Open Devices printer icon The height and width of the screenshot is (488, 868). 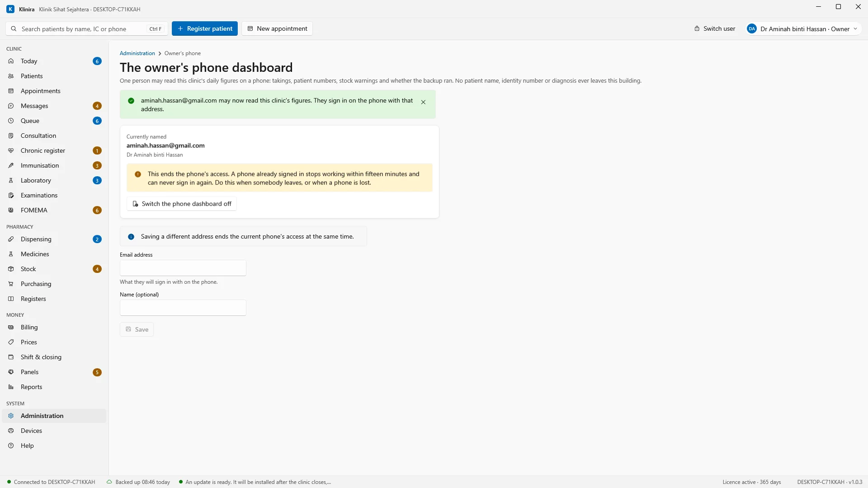pos(11,431)
